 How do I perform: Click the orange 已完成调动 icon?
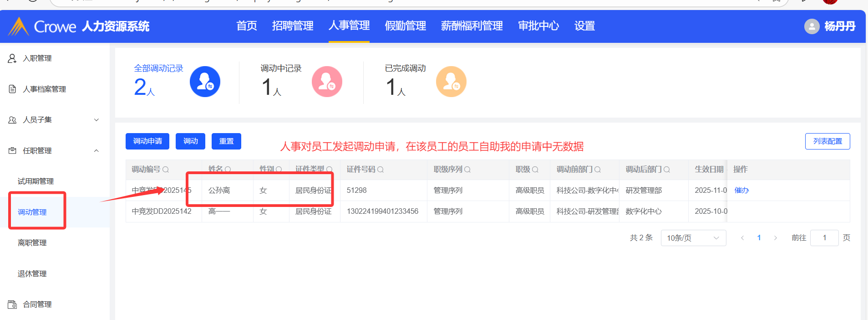click(451, 82)
